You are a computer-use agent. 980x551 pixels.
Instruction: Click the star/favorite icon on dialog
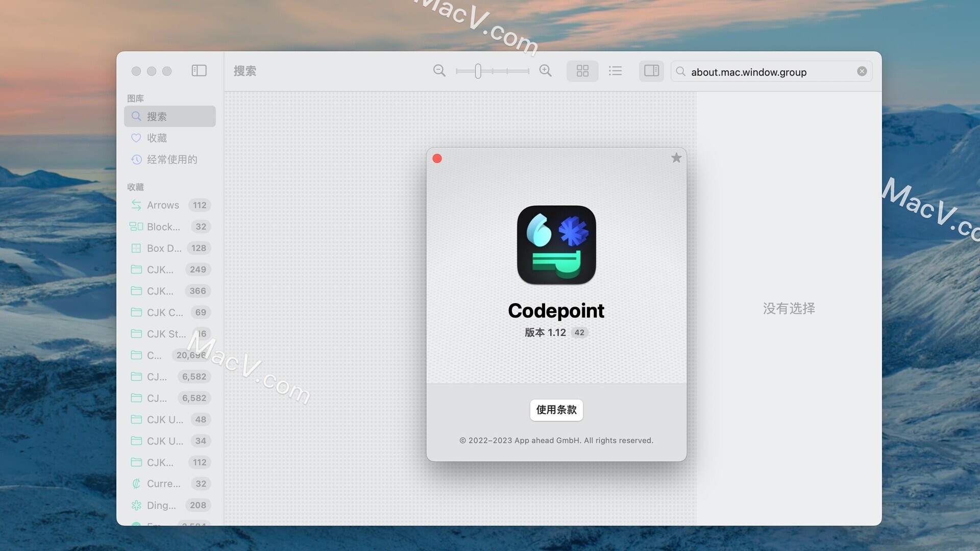point(675,159)
